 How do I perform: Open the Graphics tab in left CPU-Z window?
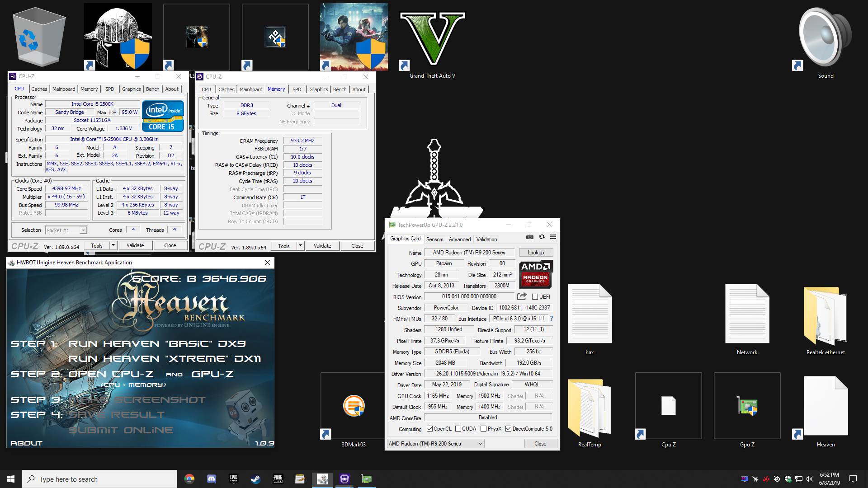tap(132, 89)
